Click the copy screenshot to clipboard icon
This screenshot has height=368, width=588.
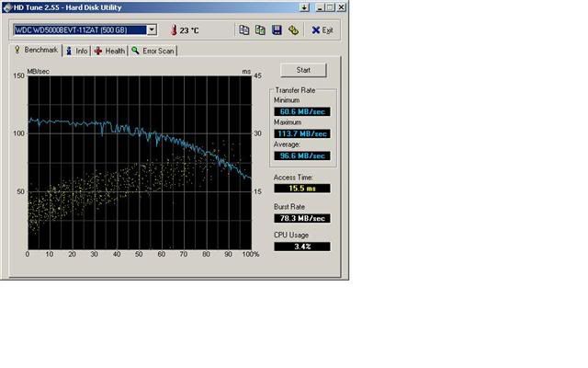point(261,29)
